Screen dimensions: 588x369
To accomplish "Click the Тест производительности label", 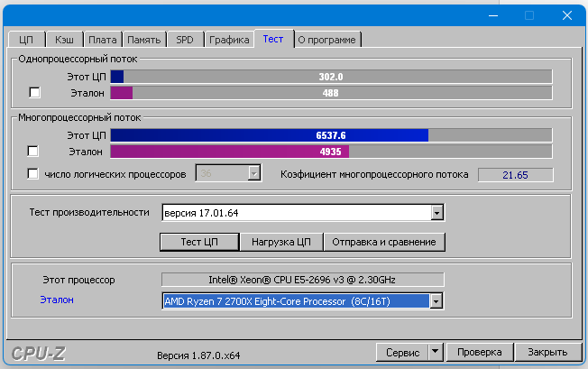I will coord(89,212).
